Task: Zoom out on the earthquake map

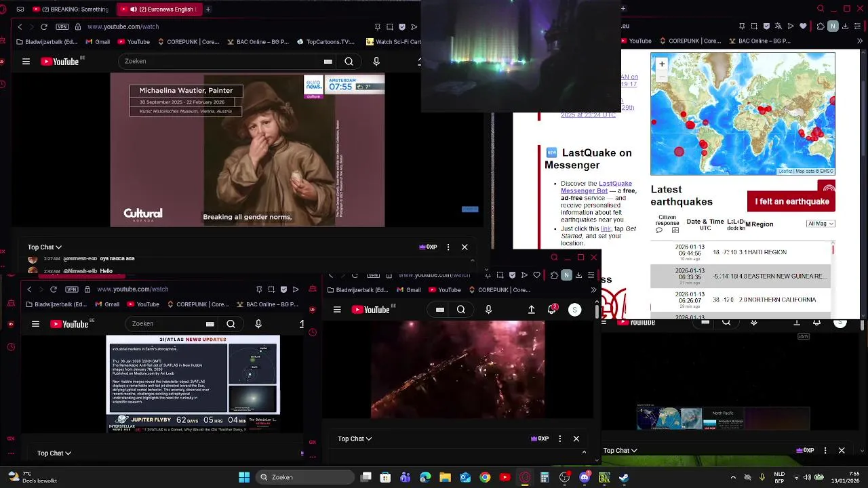Action: point(662,76)
